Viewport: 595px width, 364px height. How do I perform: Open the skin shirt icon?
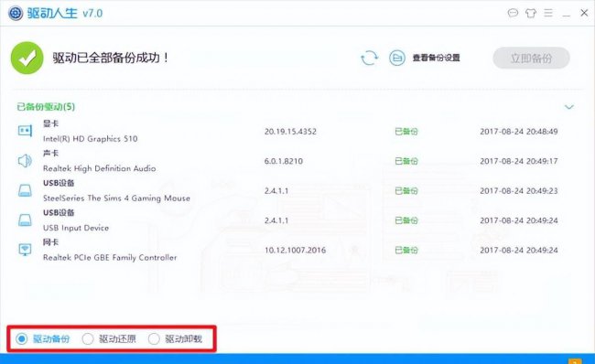tap(531, 14)
